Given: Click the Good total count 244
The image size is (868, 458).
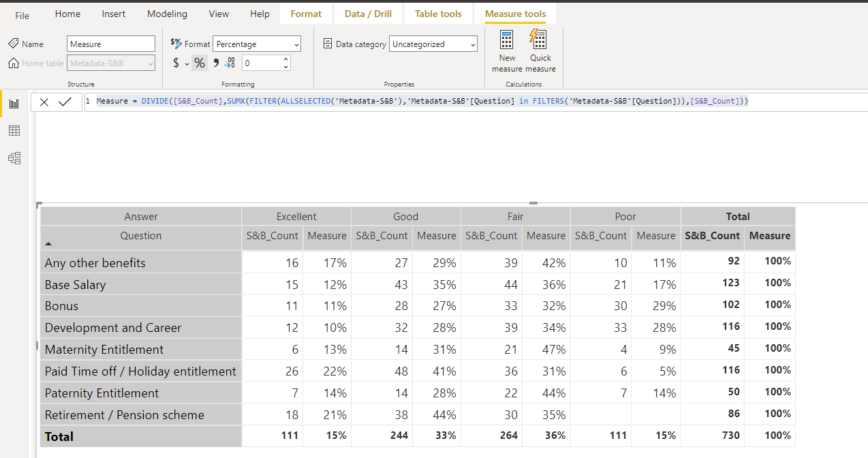Looking at the screenshot, I should tap(399, 436).
